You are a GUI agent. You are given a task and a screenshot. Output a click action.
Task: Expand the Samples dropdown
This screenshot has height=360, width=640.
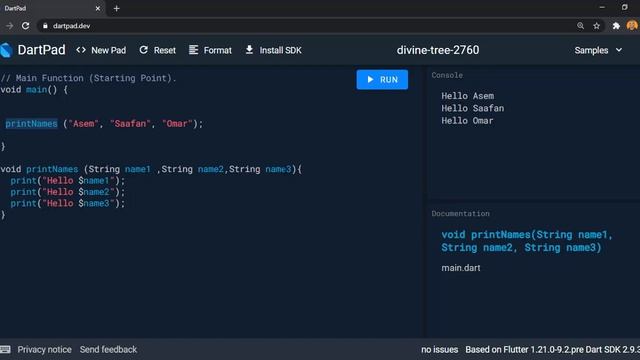[598, 50]
